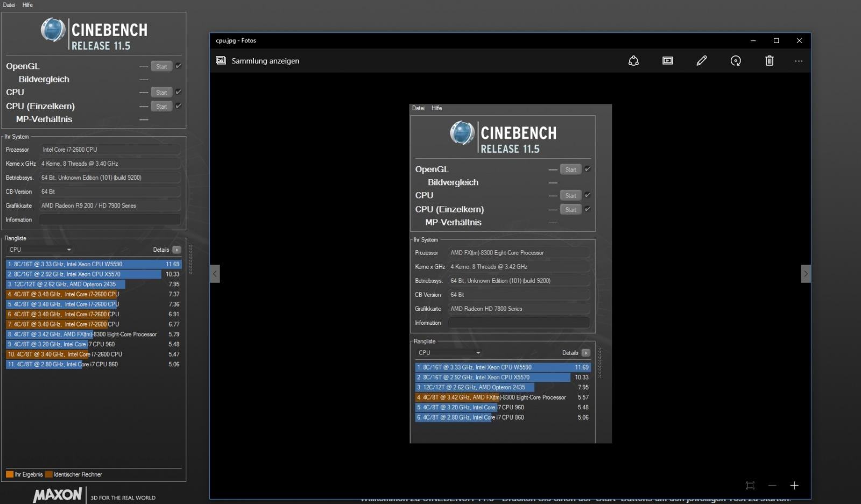Image resolution: width=861 pixels, height=504 pixels.
Task: Click the collection icon beside Sammlung anzeigen
Action: 221,60
